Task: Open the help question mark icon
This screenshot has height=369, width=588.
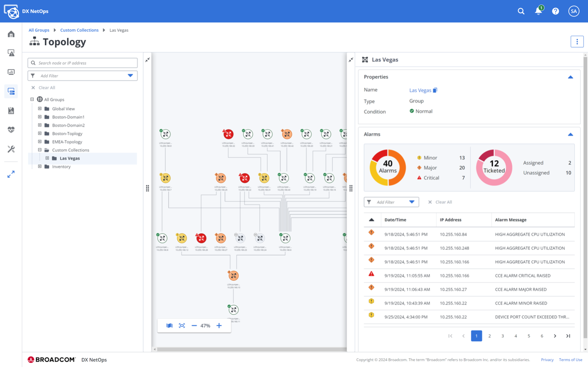Action: [x=556, y=11]
